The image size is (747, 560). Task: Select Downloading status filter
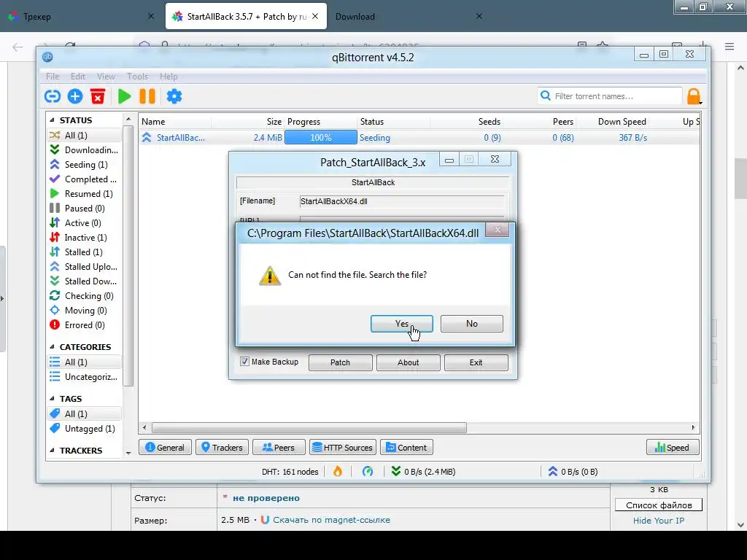(84, 150)
